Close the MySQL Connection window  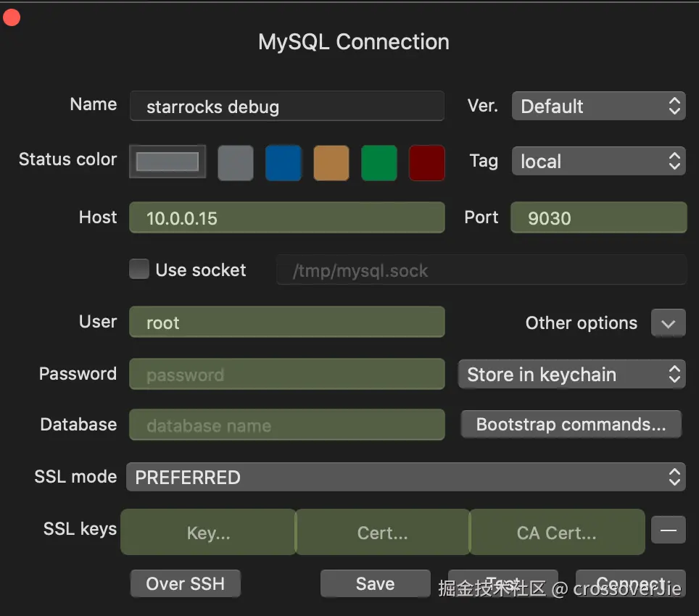[x=11, y=17]
